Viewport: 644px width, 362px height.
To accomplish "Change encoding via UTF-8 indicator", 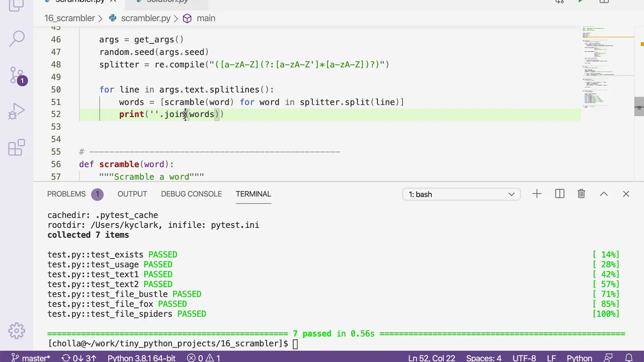I will [524, 358].
